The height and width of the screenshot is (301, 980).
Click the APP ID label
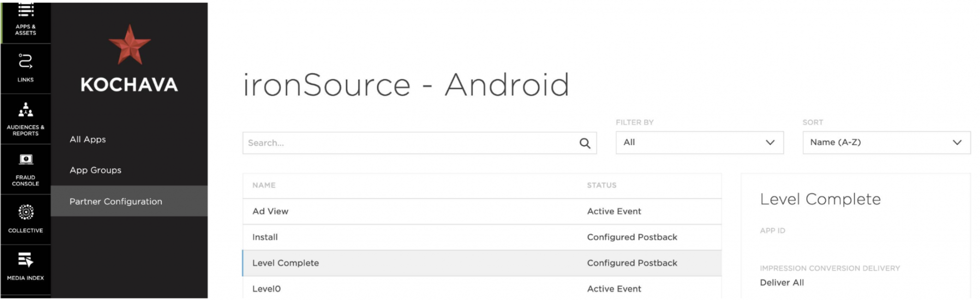coord(772,231)
